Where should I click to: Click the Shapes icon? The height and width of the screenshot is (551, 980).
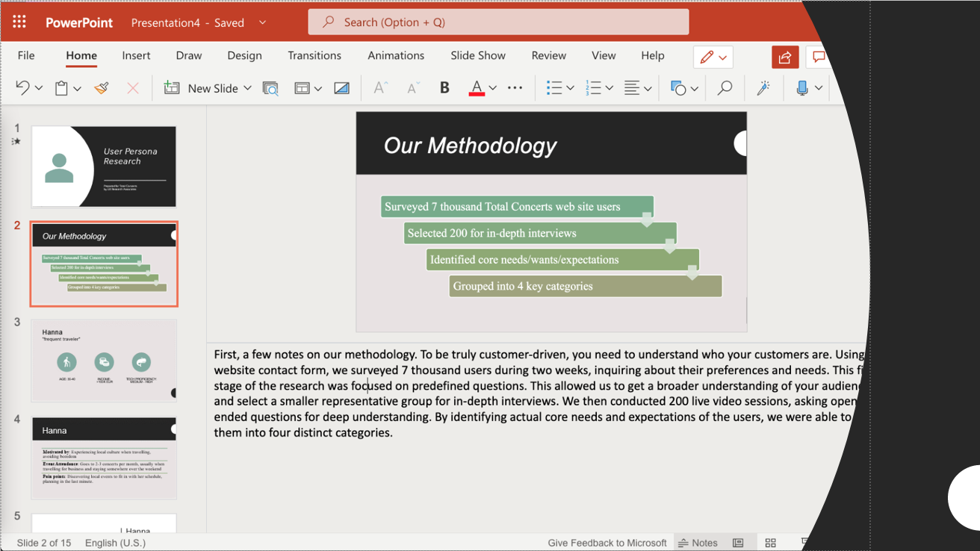pos(678,88)
